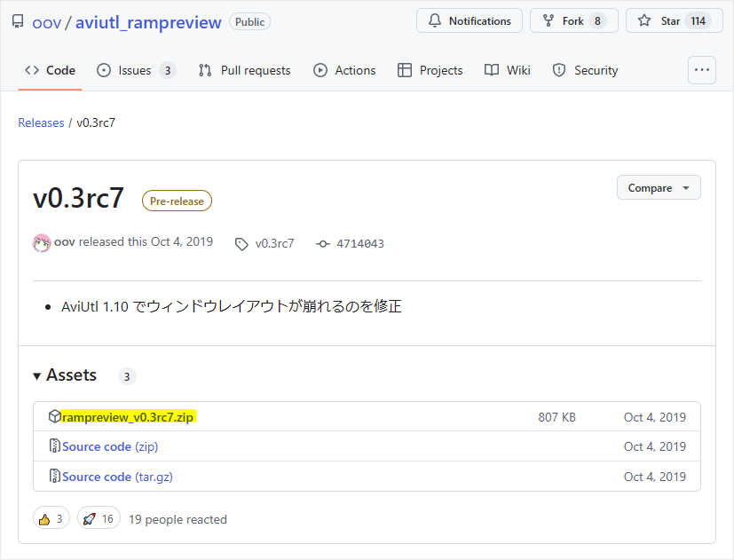
Task: Click the tag icon beside v0.3rc7
Action: [241, 244]
